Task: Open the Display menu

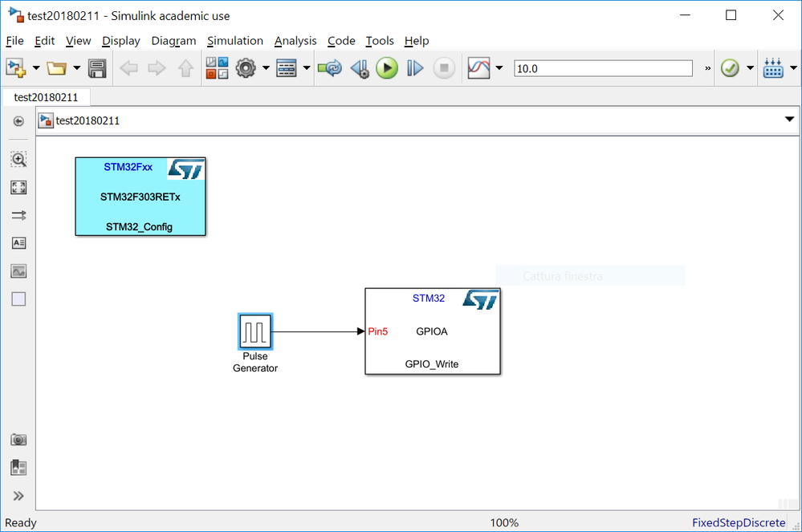Action: (120, 41)
